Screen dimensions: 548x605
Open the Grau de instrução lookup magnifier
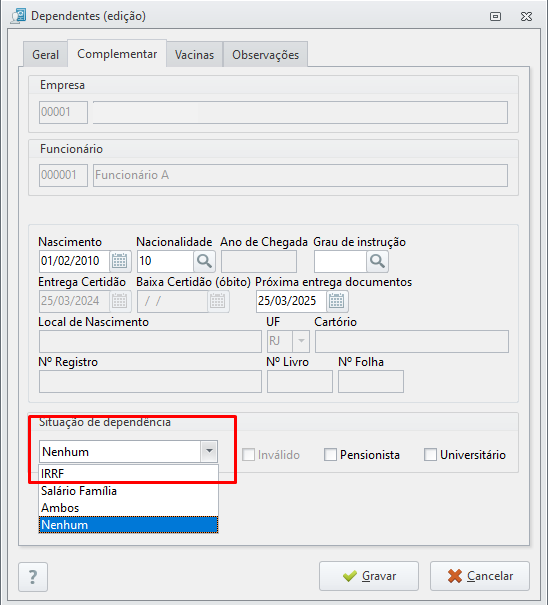(377, 261)
